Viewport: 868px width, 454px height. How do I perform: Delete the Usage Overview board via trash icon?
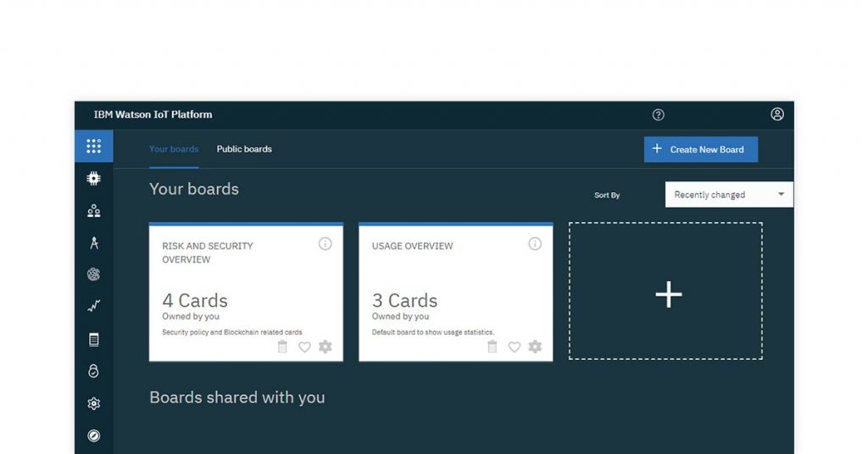[492, 347]
